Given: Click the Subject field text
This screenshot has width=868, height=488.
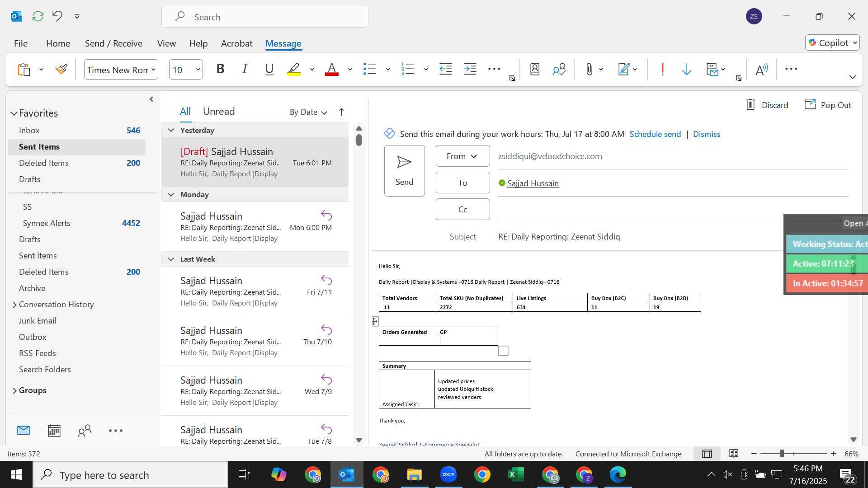Looking at the screenshot, I should (x=559, y=237).
